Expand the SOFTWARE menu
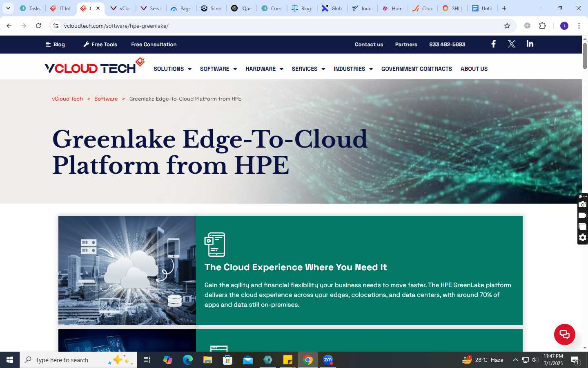 [218, 69]
